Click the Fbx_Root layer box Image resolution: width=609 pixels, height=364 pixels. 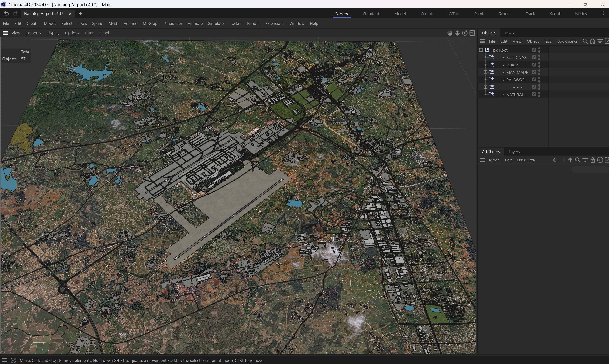534,50
